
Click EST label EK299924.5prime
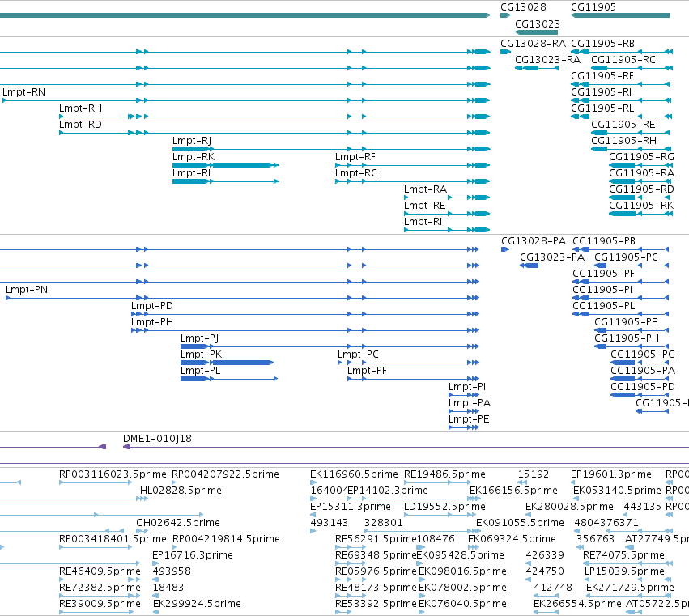pyautogui.click(x=197, y=604)
